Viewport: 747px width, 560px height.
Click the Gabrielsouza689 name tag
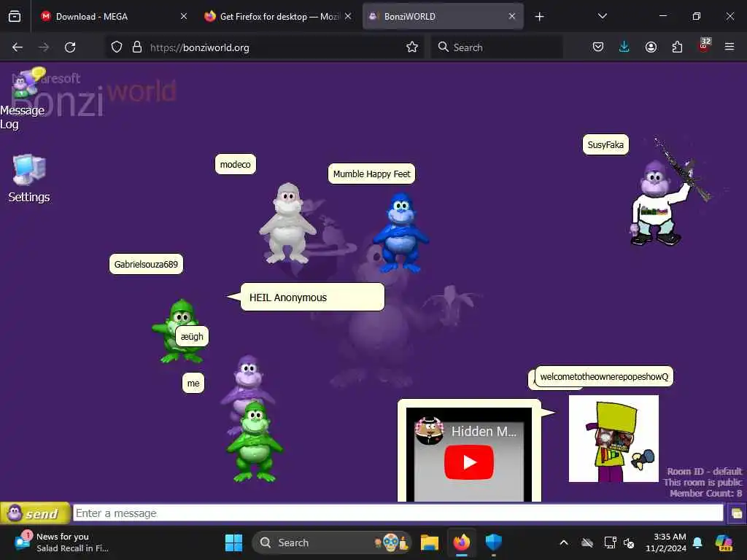(x=146, y=264)
